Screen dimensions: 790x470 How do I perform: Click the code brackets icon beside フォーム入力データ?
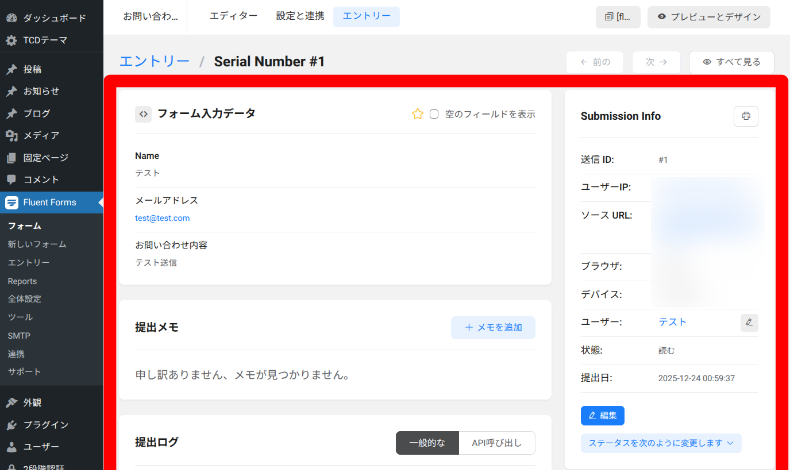click(x=144, y=114)
